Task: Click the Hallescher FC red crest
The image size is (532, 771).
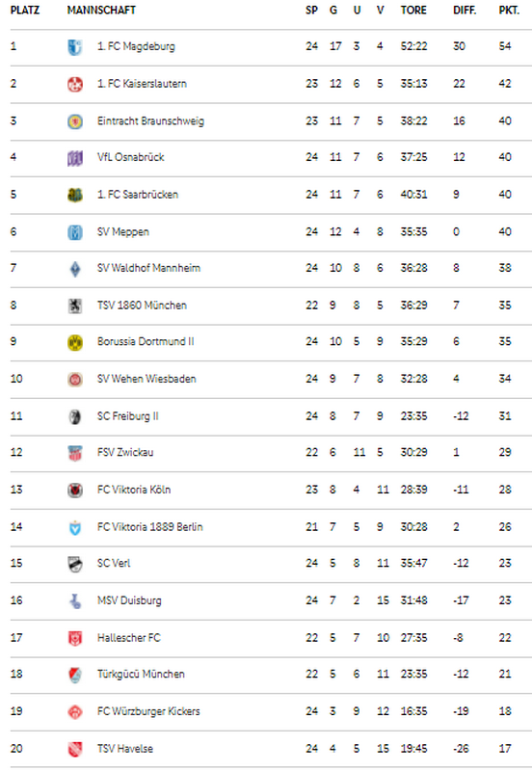Action: 75,638
